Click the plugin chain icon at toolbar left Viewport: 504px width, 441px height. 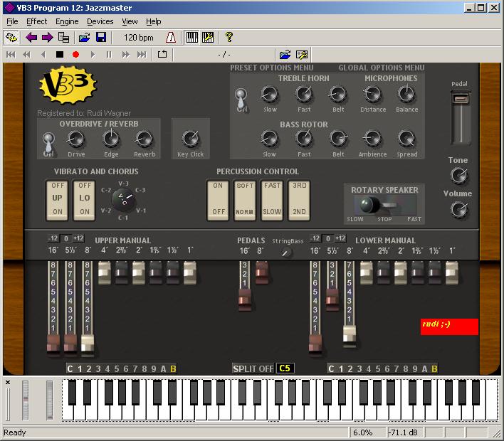point(11,38)
